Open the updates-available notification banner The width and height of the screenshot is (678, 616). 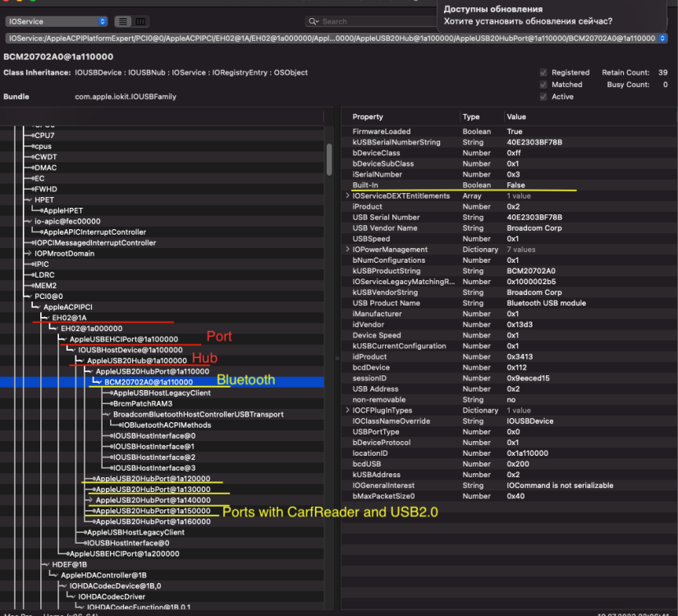tap(552, 16)
